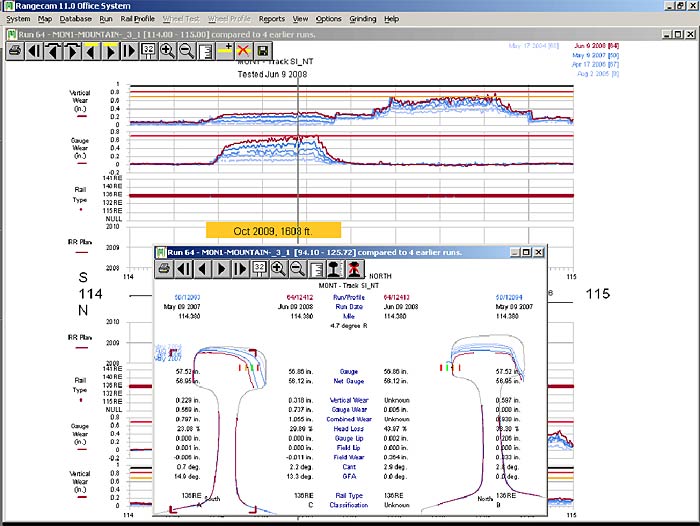This screenshot has width=700, height=526.
Task: Select the Jun 9 2008 run legend entry
Action: pos(596,46)
